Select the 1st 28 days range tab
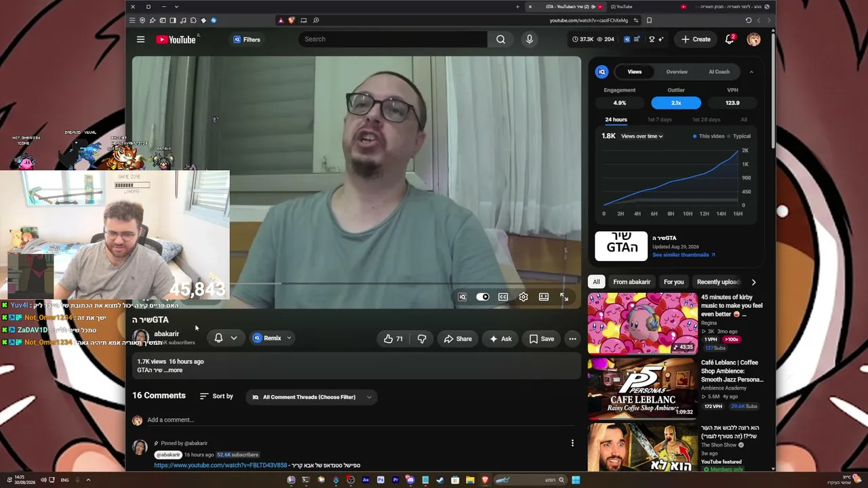 pyautogui.click(x=706, y=120)
